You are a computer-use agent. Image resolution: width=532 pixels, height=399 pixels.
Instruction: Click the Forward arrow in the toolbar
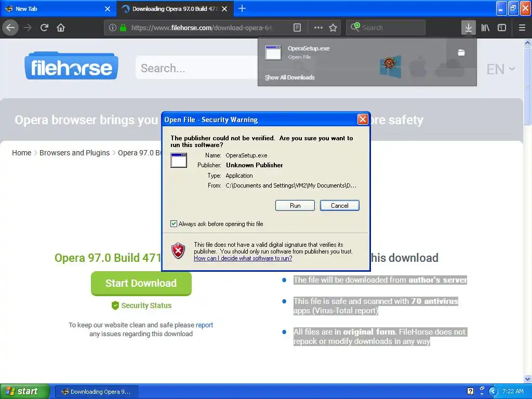(x=28, y=28)
